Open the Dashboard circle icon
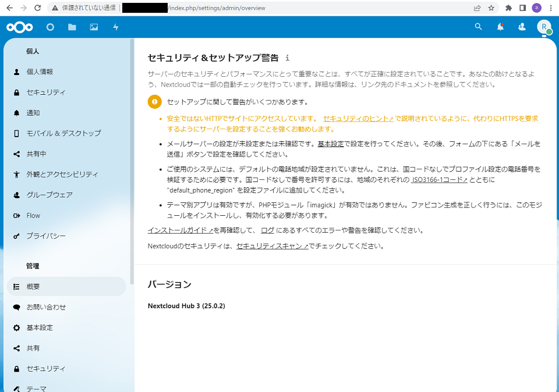The width and height of the screenshot is (559, 392). tap(50, 27)
